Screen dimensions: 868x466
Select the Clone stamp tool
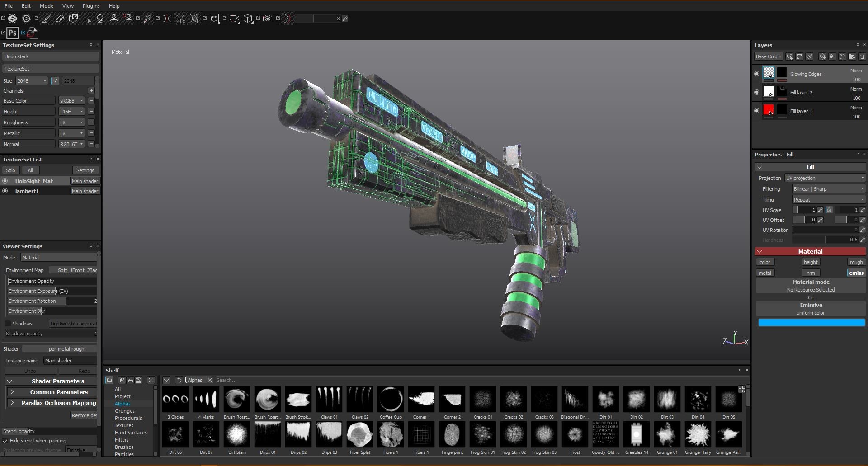114,19
